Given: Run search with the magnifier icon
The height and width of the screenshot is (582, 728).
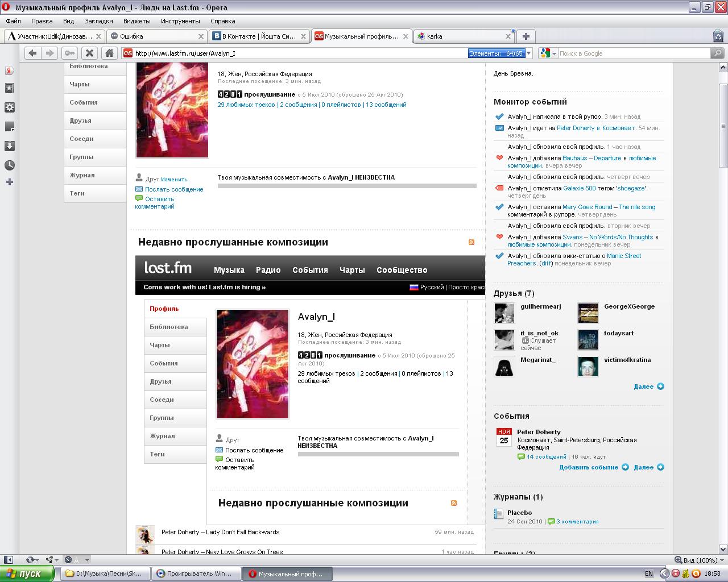Looking at the screenshot, I should [x=718, y=53].
